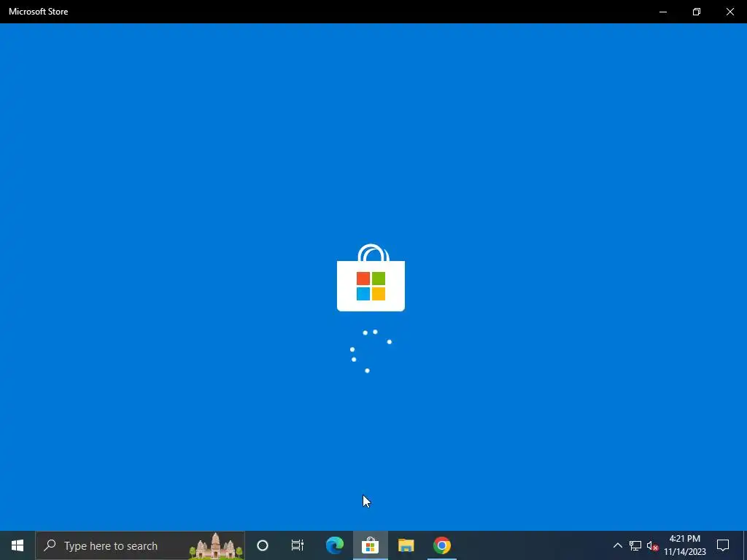
Task: Open Cortana from the taskbar
Action: (263, 545)
